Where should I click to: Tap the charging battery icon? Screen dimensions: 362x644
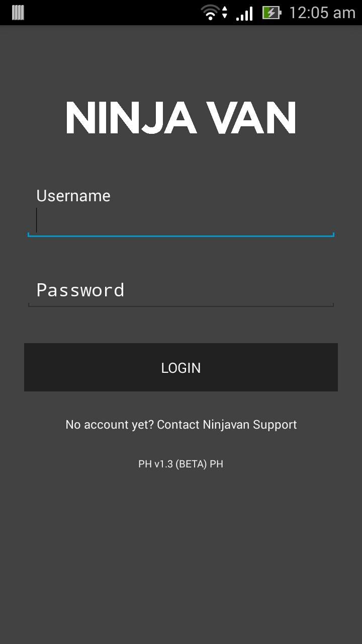pyautogui.click(x=271, y=13)
